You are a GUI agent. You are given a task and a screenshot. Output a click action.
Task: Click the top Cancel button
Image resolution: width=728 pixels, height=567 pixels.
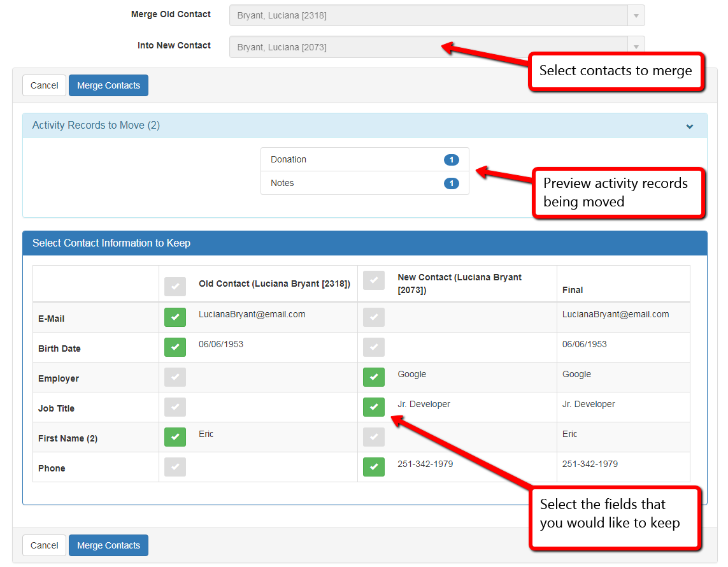click(x=44, y=85)
